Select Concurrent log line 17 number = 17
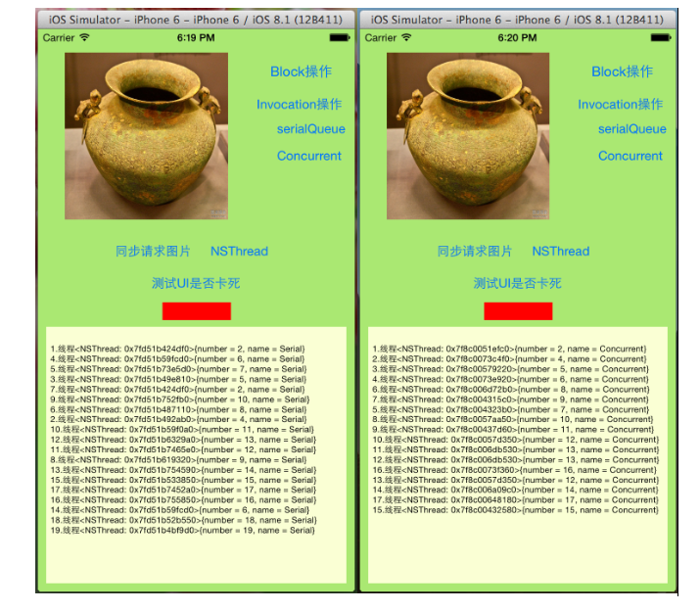This screenshot has width=700, height=611. coord(516,500)
